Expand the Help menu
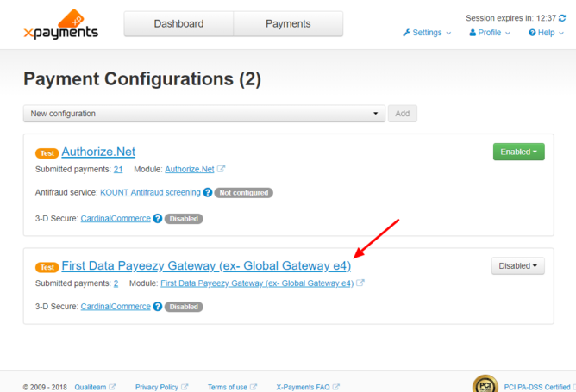576x392 pixels. 546,33
